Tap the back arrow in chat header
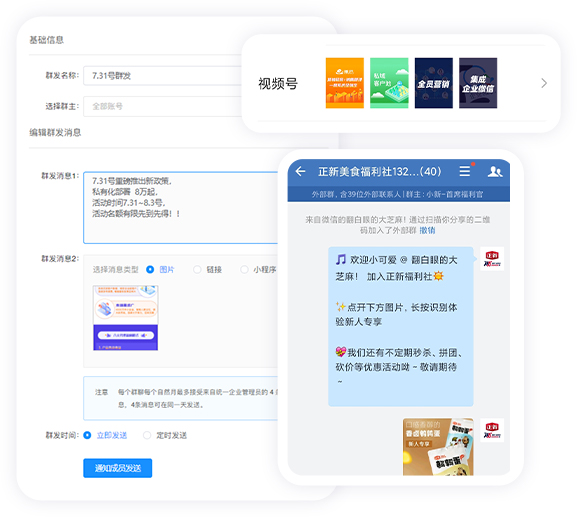Image resolution: width=577 pixels, height=517 pixels. pos(301,171)
